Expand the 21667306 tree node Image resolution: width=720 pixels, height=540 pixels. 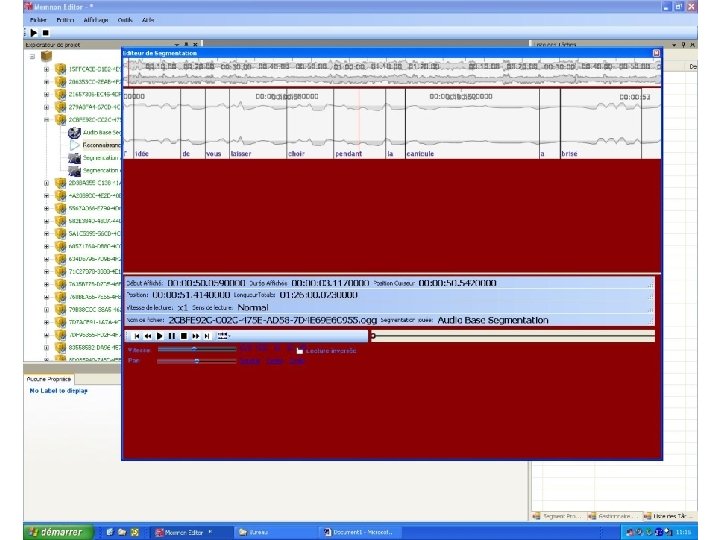click(x=46, y=95)
